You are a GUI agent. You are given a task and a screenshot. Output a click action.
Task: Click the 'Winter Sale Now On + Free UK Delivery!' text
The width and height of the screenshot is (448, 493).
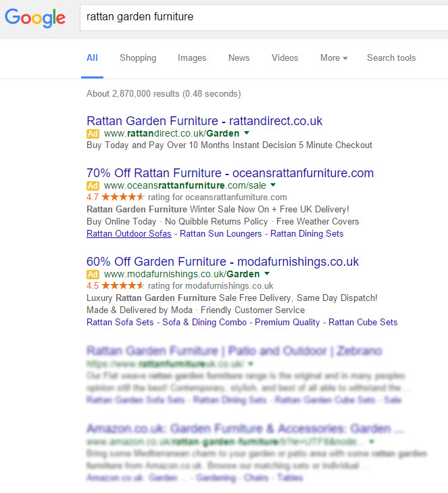[270, 210]
